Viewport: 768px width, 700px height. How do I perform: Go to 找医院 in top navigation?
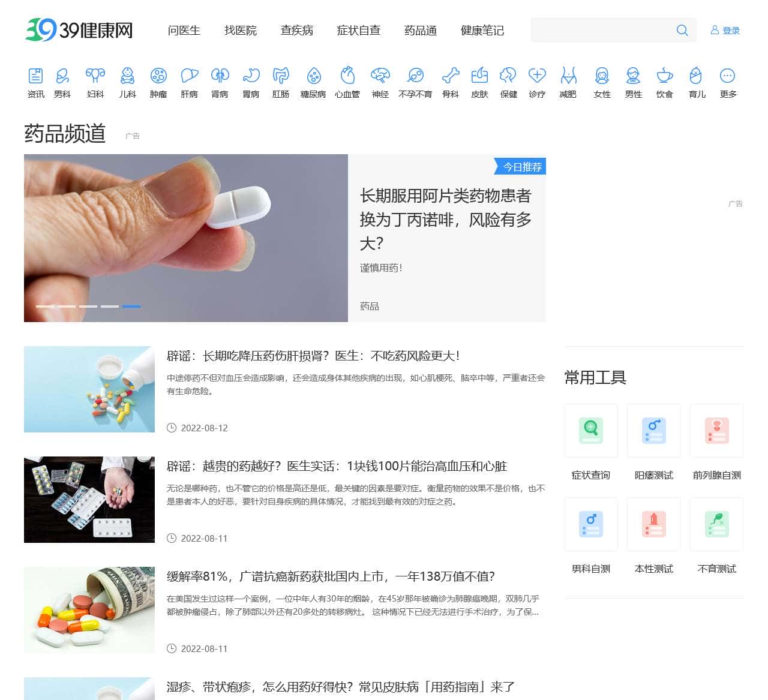click(240, 31)
